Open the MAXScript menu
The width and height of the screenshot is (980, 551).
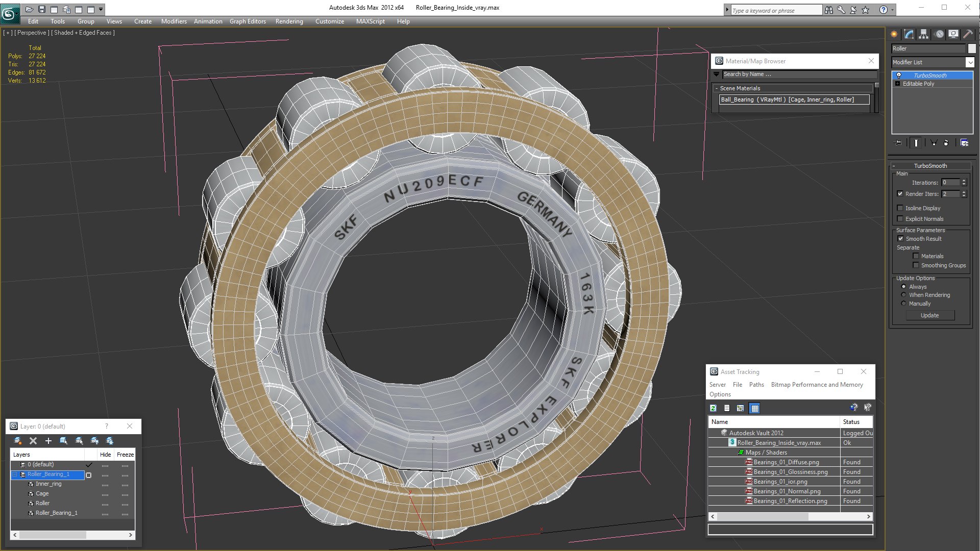pyautogui.click(x=370, y=21)
